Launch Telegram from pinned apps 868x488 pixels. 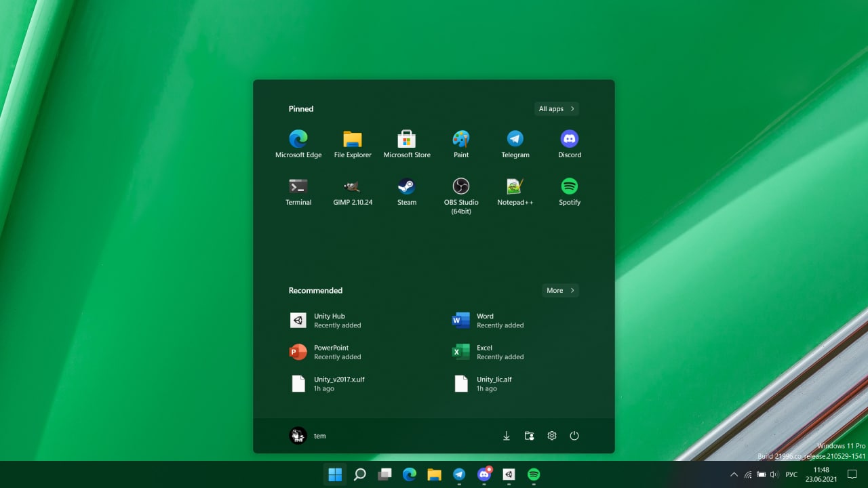click(515, 144)
